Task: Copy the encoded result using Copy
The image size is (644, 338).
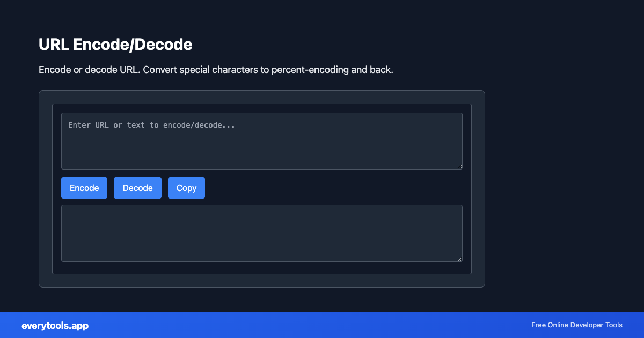Action: [186, 187]
